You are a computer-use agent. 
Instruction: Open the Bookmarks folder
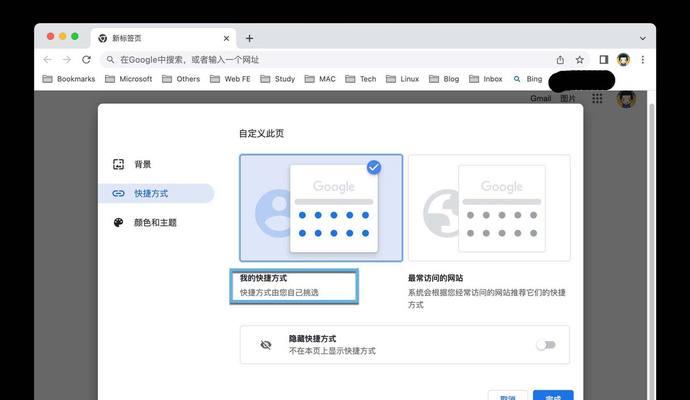click(x=69, y=79)
